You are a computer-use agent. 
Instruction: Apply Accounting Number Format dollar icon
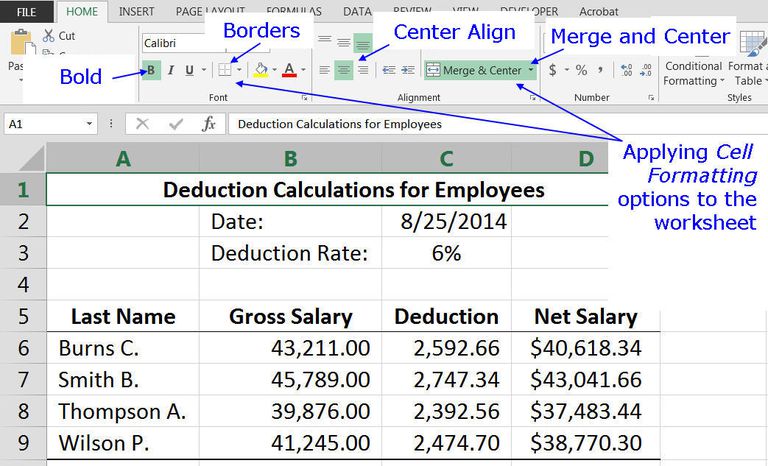click(x=552, y=70)
